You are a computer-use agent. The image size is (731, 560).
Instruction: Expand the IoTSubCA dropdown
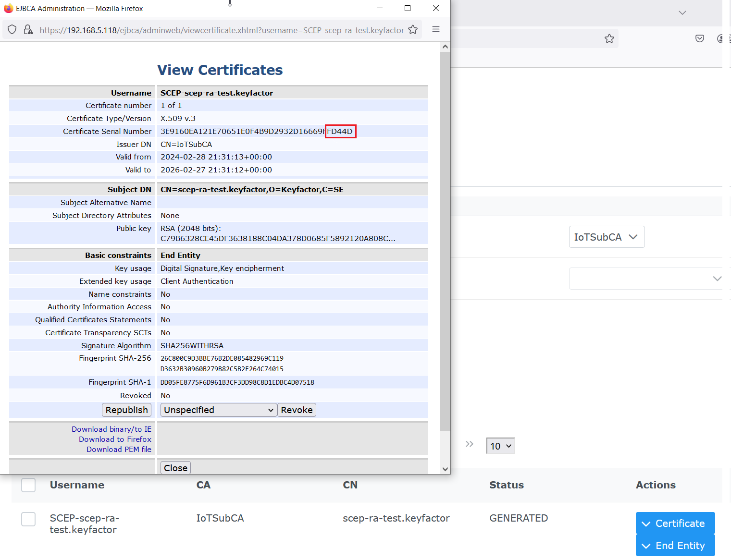(607, 237)
